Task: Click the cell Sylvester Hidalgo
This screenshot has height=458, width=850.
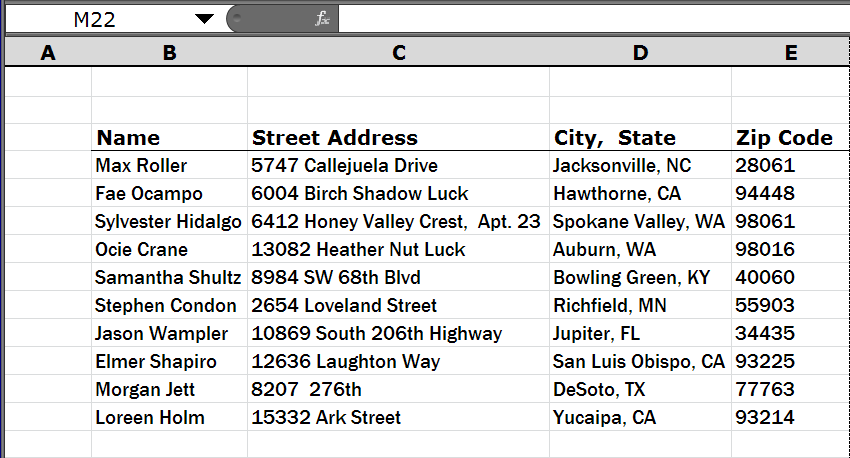Action: [x=170, y=221]
